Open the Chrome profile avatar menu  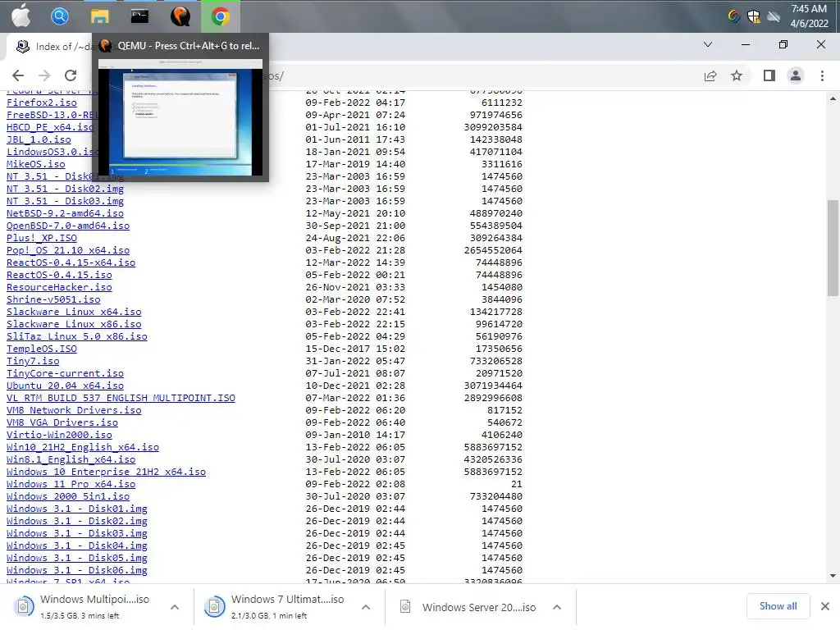(x=796, y=75)
